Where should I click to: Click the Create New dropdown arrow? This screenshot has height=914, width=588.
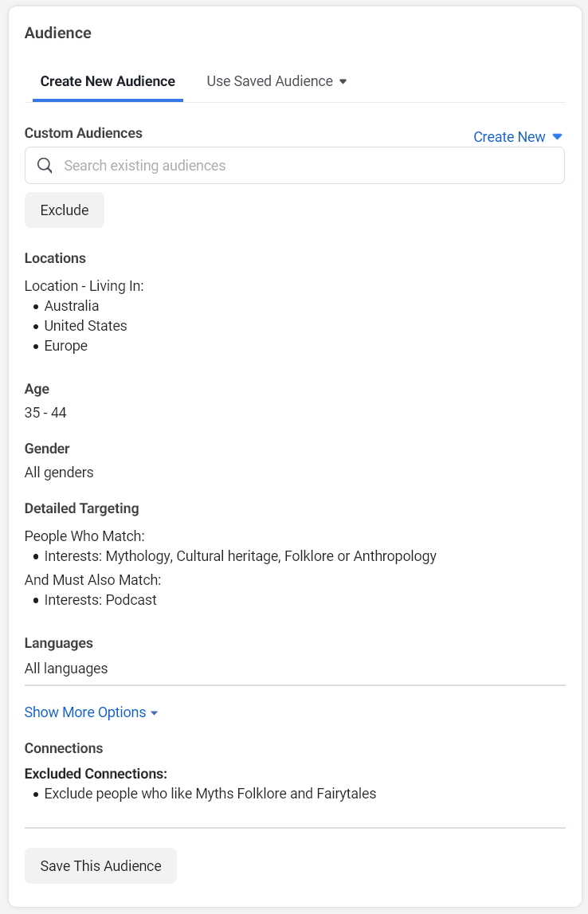click(558, 137)
